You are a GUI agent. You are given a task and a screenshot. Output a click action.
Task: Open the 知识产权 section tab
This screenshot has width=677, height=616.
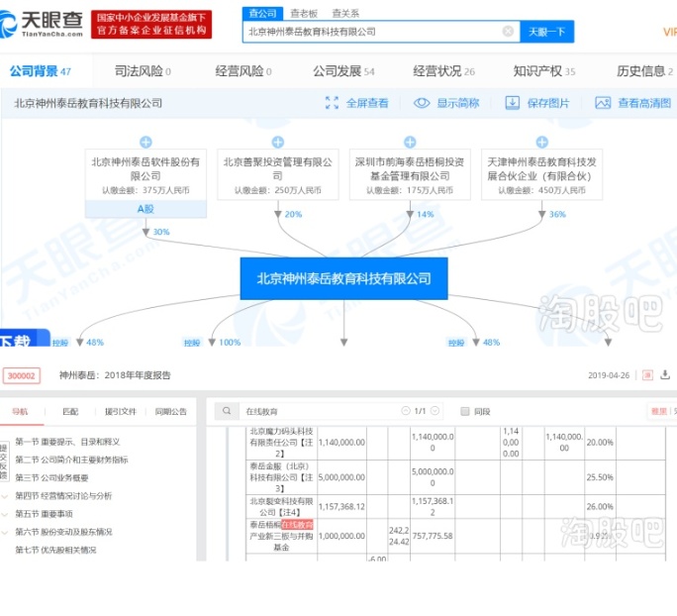pyautogui.click(x=544, y=71)
